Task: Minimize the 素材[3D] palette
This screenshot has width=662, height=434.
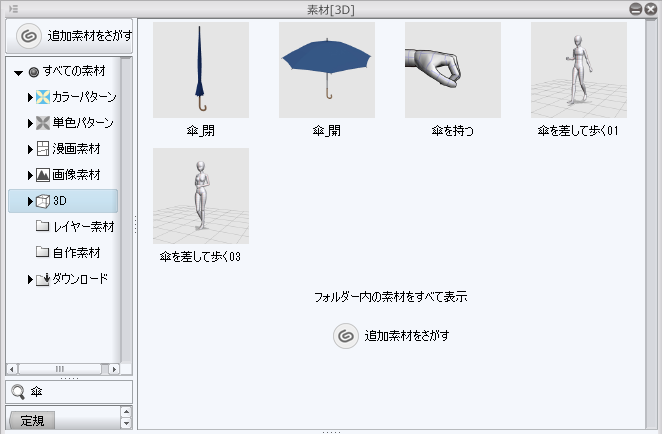Action: (635, 9)
